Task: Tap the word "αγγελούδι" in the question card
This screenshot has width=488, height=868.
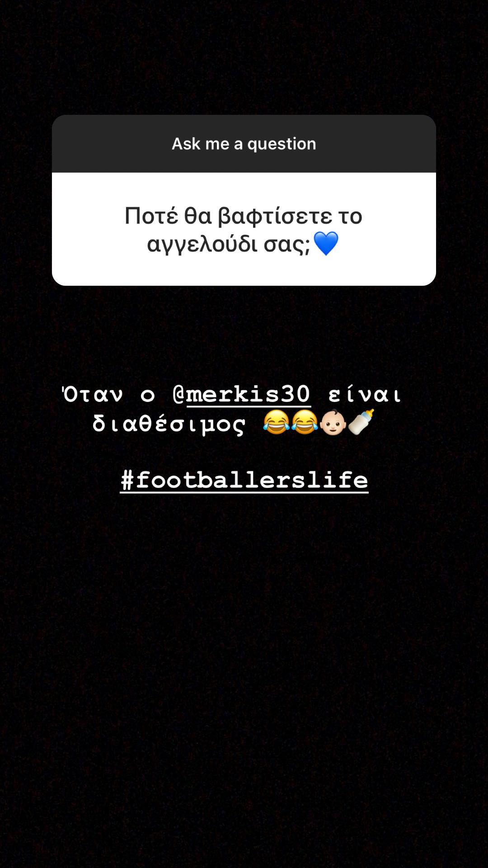Action: pos(202,245)
